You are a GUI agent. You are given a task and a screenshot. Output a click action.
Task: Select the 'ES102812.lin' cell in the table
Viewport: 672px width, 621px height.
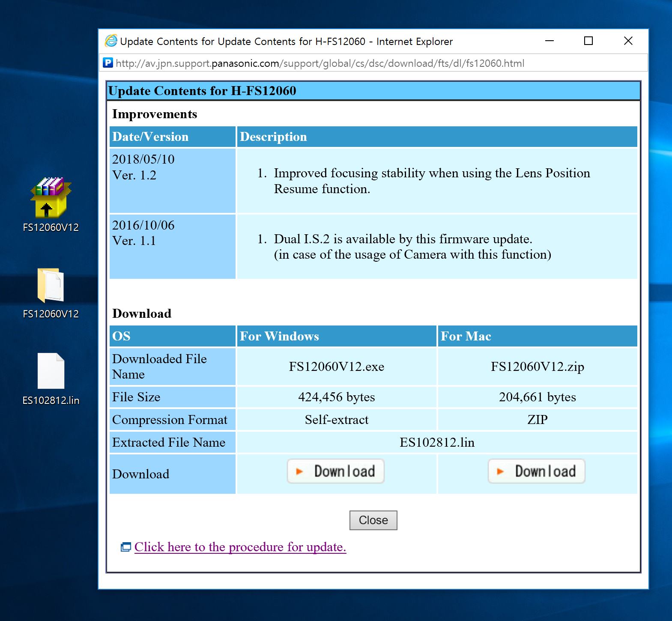[437, 442]
